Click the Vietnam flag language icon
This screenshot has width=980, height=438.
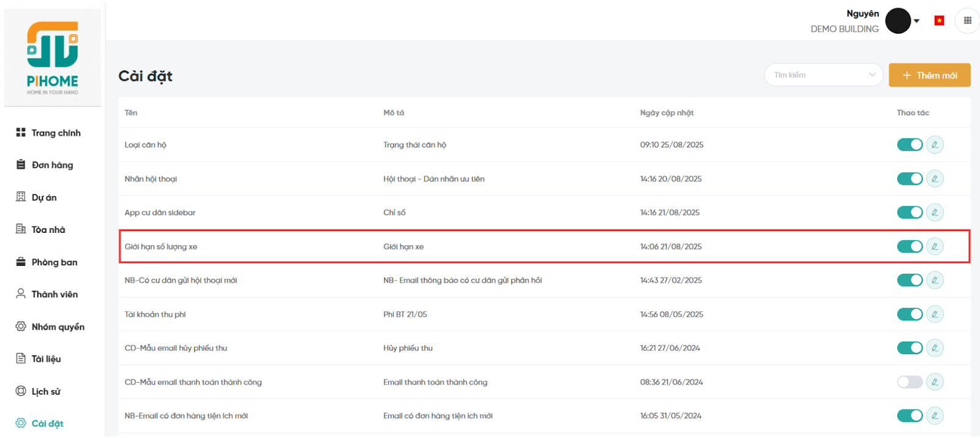pos(939,21)
